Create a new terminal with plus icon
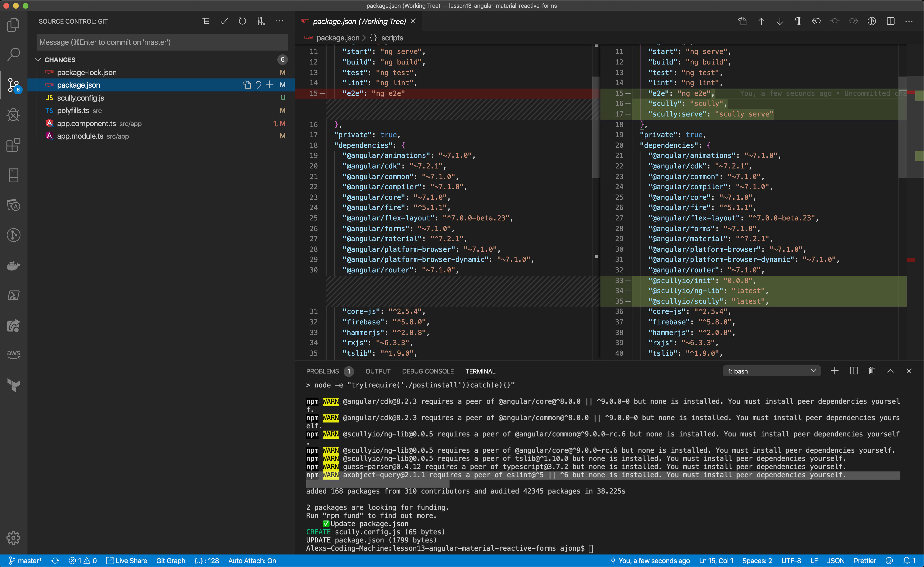This screenshot has height=567, width=924. 835,371
